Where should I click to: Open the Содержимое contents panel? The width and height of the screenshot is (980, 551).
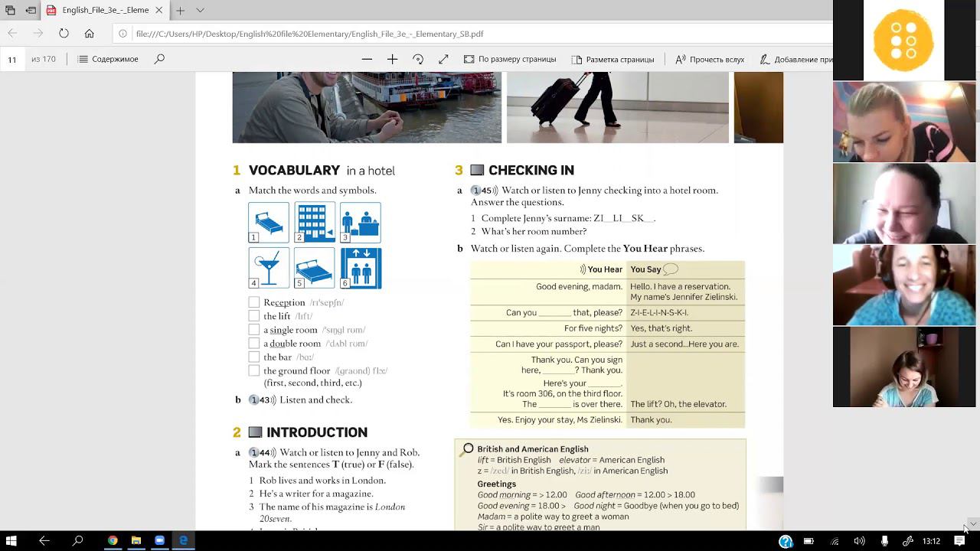108,59
